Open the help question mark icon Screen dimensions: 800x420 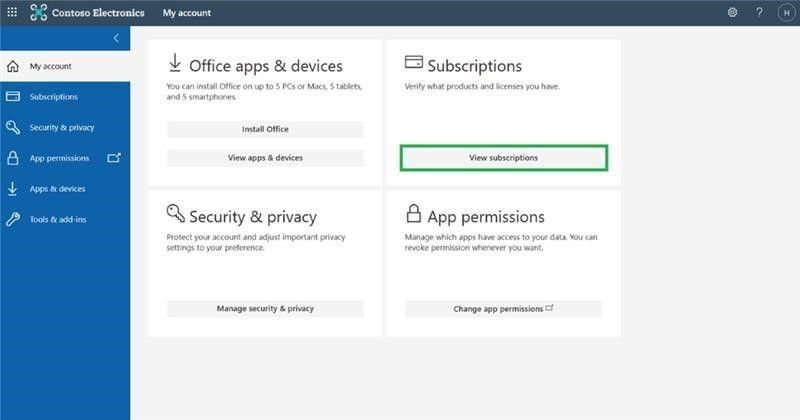point(759,12)
